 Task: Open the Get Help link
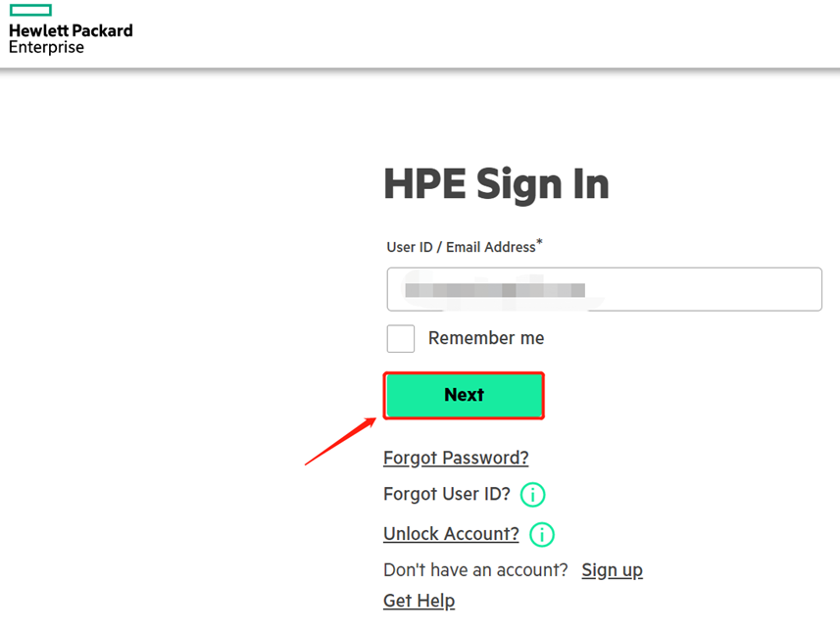419,601
